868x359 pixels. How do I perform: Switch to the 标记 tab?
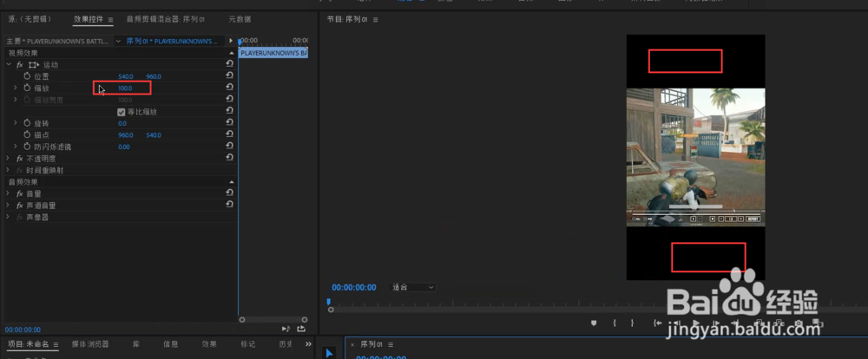(247, 344)
